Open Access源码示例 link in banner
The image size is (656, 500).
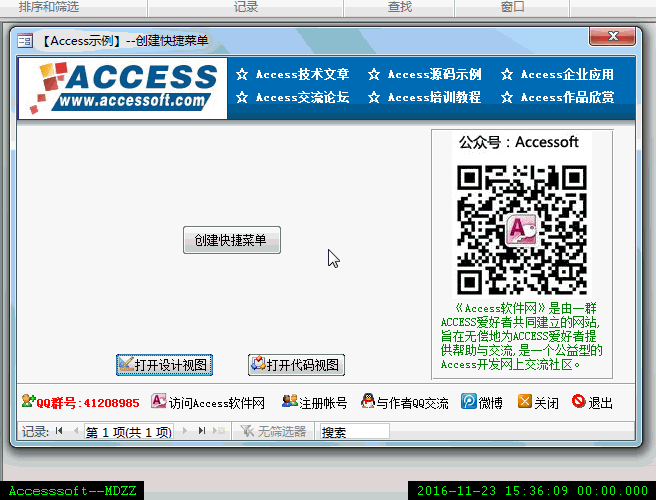435,74
